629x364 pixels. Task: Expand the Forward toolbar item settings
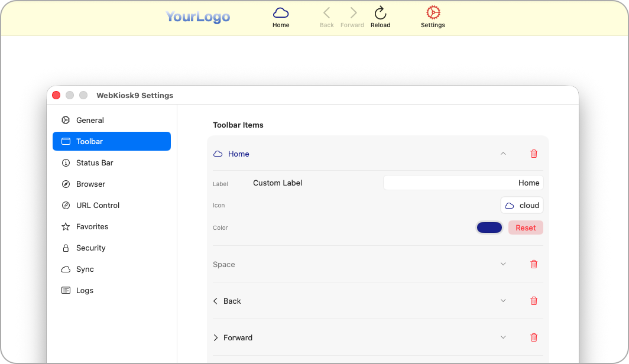(503, 337)
